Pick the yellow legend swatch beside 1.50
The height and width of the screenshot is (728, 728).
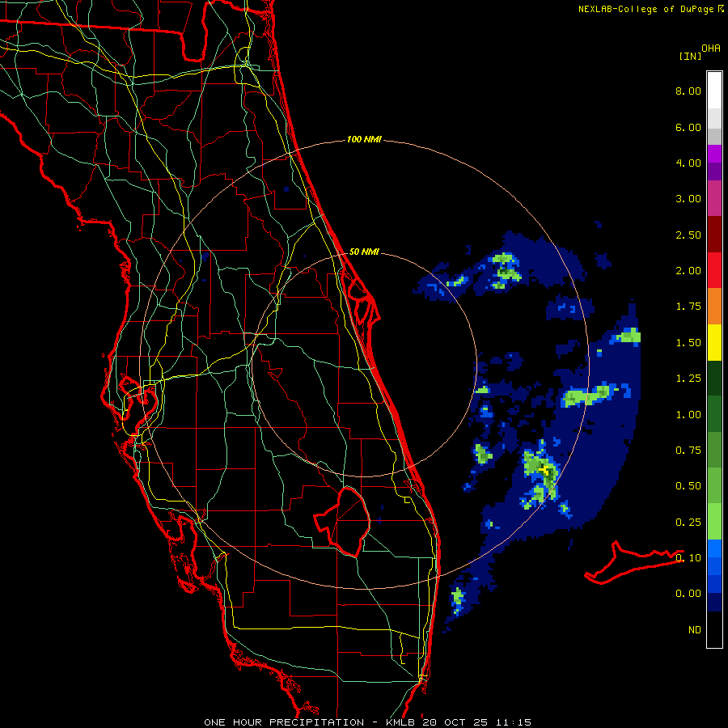tap(714, 343)
